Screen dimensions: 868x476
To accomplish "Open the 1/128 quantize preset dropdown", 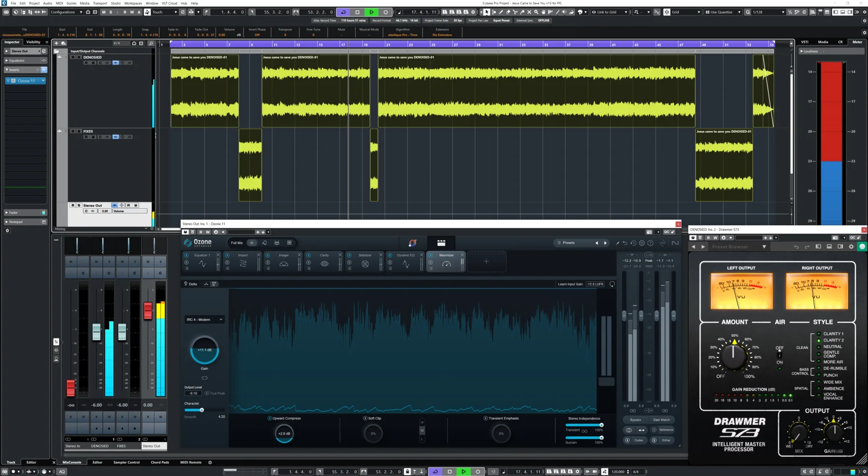I will tap(769, 12).
